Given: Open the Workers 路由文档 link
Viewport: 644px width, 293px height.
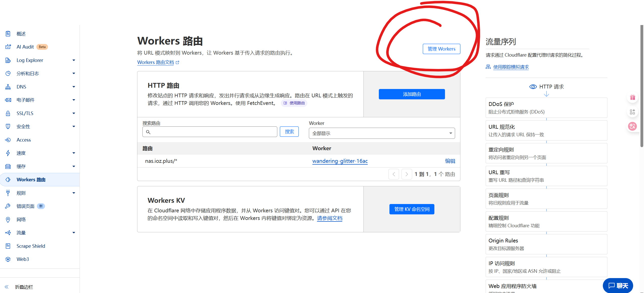Looking at the screenshot, I should click(158, 62).
